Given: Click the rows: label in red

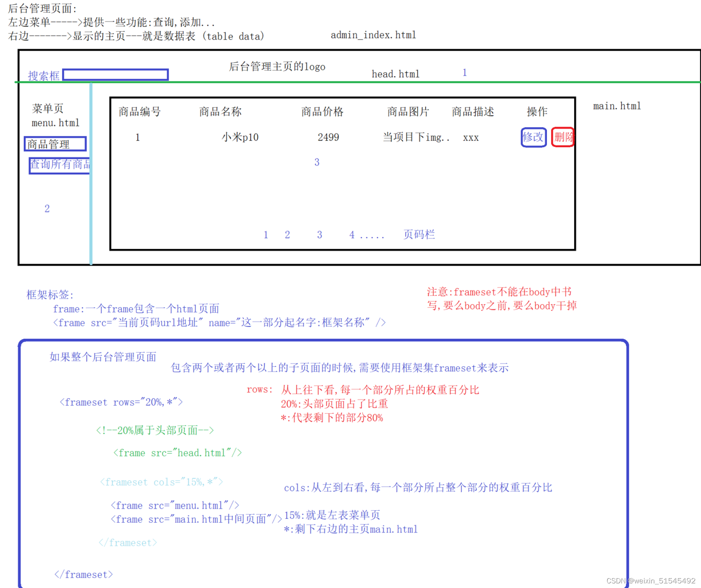Looking at the screenshot, I should [260, 389].
